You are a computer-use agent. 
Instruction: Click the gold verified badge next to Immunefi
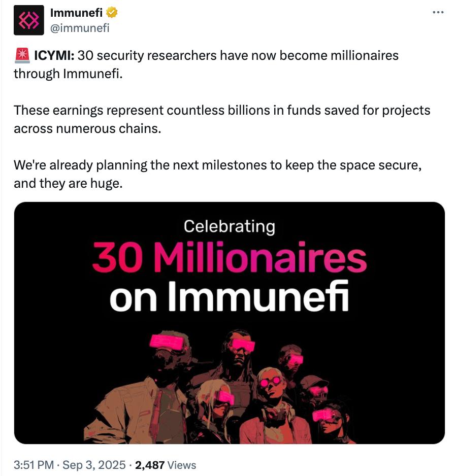[112, 13]
